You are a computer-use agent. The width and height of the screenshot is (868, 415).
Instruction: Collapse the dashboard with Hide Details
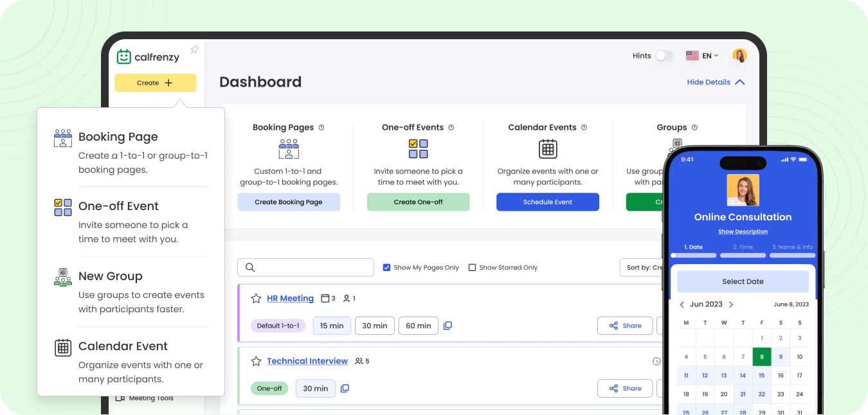(x=716, y=82)
